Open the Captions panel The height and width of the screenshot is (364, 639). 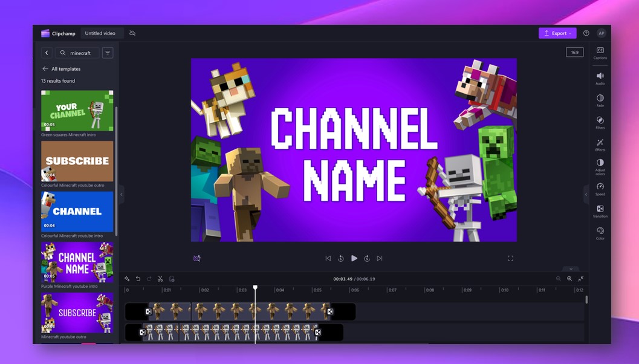(600, 53)
